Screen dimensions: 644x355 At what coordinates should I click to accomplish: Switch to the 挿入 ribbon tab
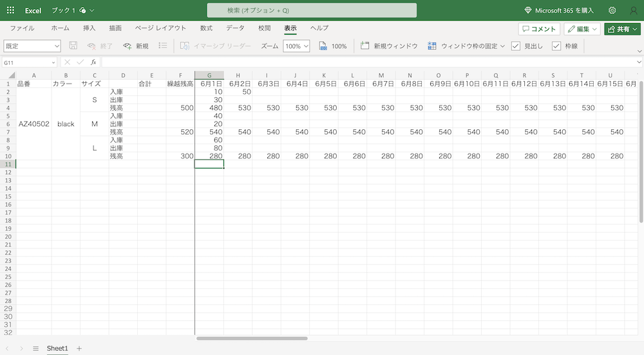click(90, 28)
